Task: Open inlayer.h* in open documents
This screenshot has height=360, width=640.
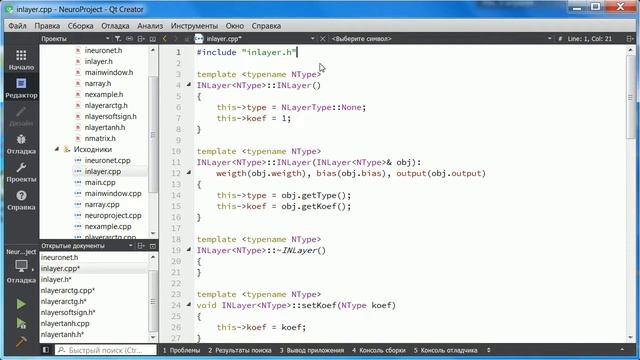Action: pos(56,280)
